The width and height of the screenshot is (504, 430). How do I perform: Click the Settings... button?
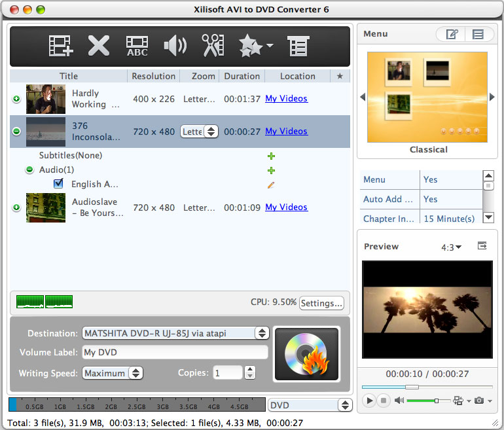click(x=321, y=303)
